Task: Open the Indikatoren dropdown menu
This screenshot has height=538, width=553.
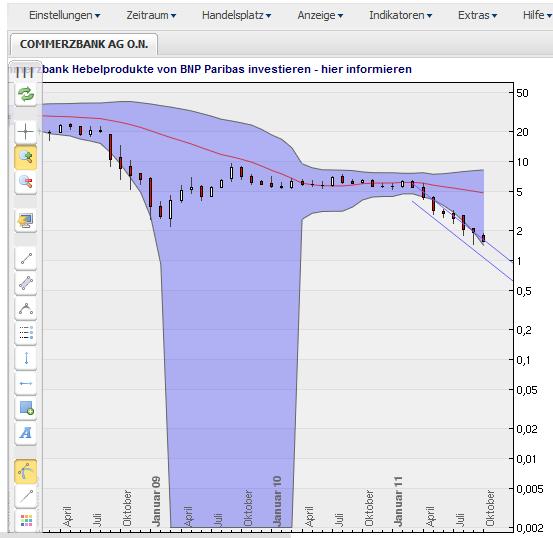Action: [x=400, y=16]
